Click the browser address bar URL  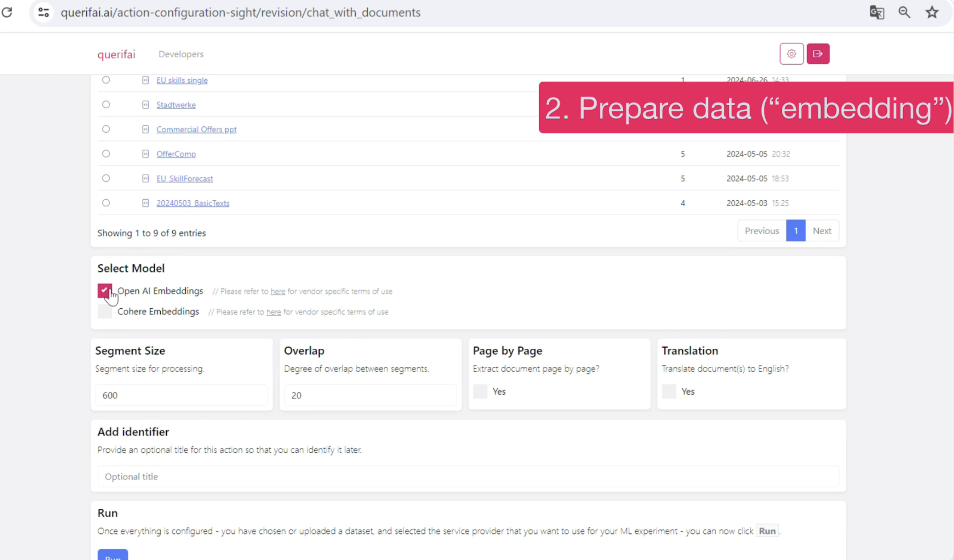click(x=240, y=12)
